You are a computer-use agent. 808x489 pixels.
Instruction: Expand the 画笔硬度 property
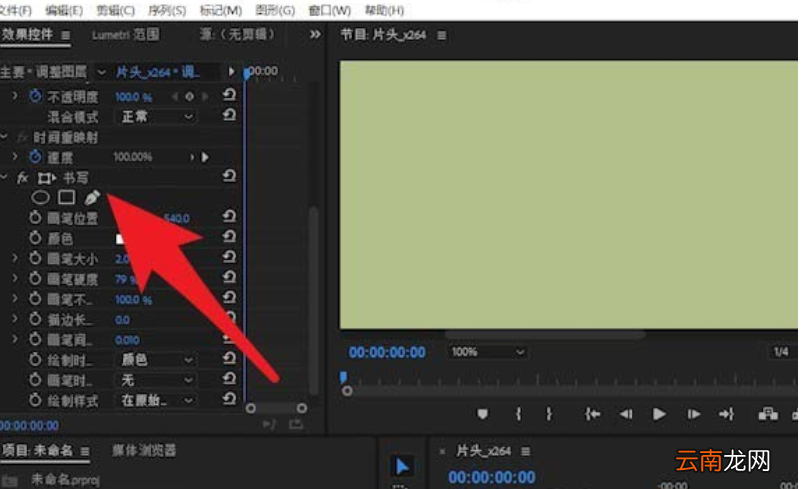click(x=14, y=278)
